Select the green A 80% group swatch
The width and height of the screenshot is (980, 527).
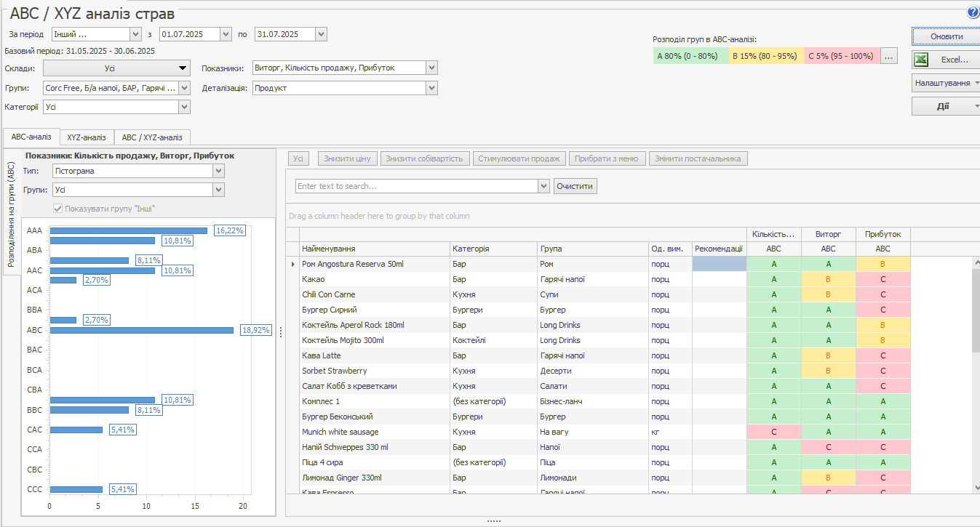pyautogui.click(x=690, y=56)
